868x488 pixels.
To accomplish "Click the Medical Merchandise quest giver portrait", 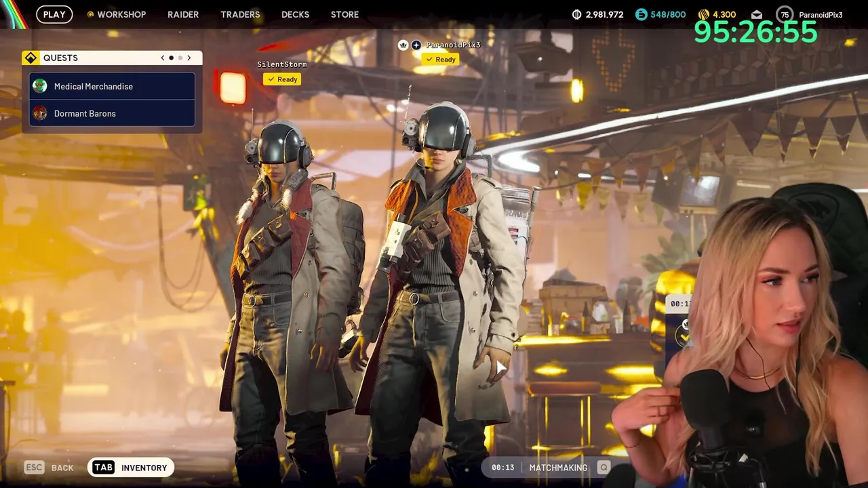I will click(x=40, y=86).
